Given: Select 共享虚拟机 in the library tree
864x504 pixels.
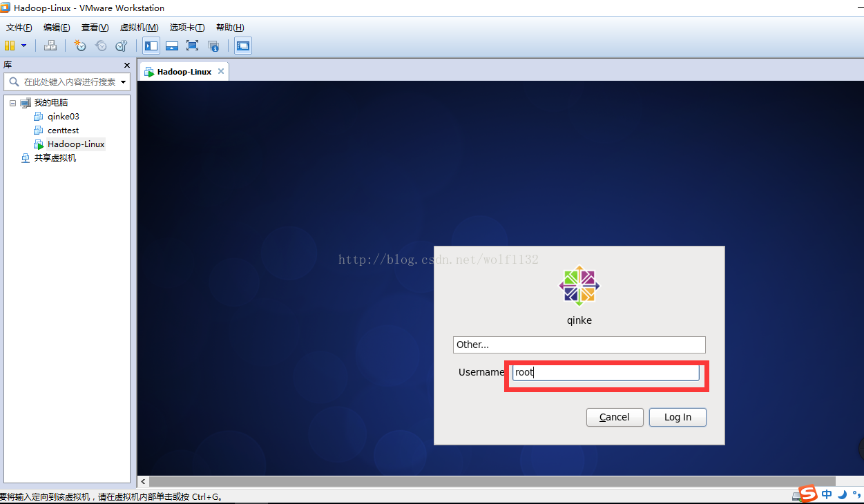Looking at the screenshot, I should click(55, 158).
